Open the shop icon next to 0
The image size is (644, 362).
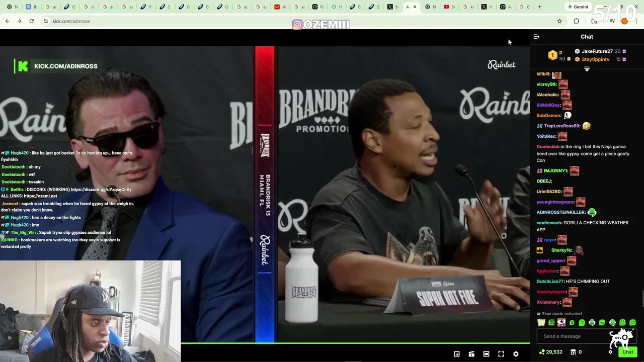tap(573, 352)
